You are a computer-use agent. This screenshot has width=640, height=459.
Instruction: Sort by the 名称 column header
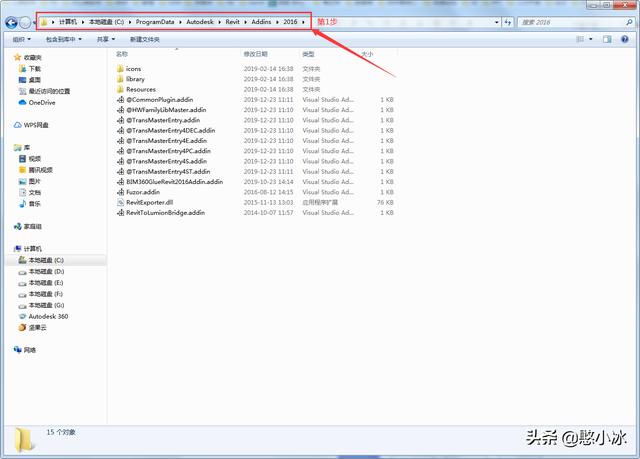122,54
